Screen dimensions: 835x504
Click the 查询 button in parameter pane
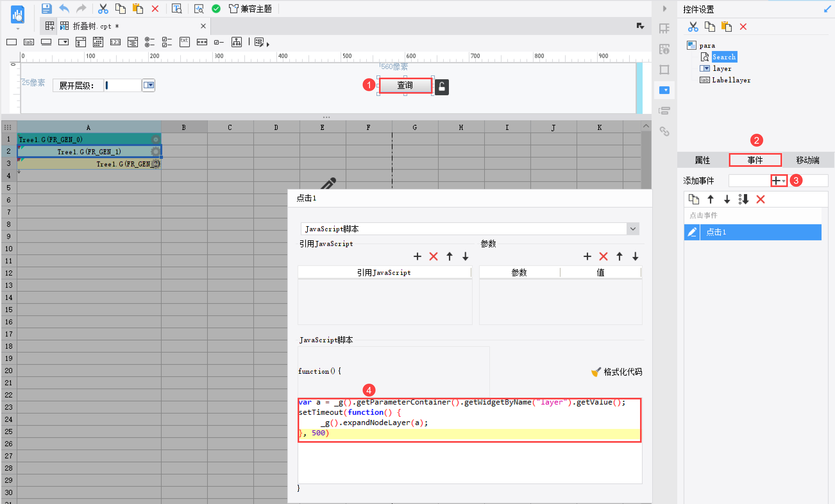(405, 85)
